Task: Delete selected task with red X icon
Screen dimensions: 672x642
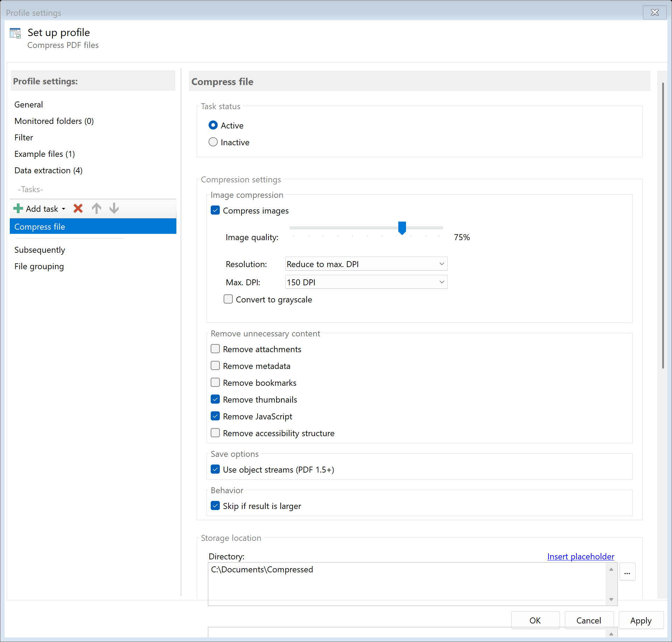Action: pyautogui.click(x=78, y=209)
